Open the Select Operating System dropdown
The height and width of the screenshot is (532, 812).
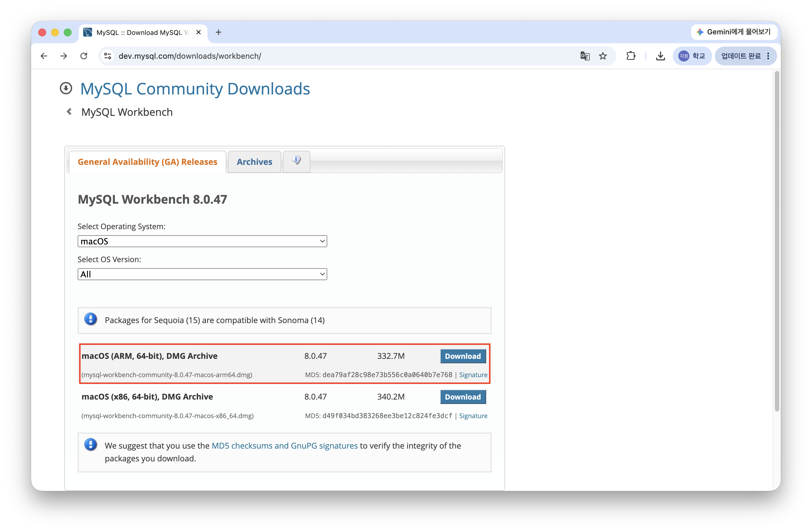(x=202, y=241)
